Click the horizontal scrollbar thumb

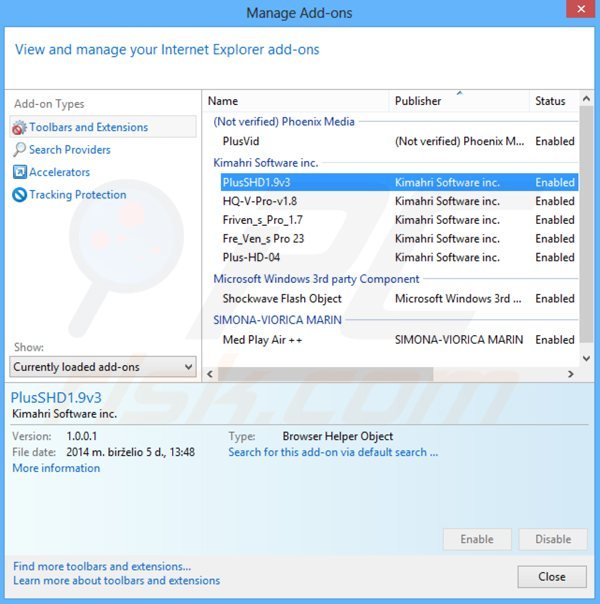(326, 374)
